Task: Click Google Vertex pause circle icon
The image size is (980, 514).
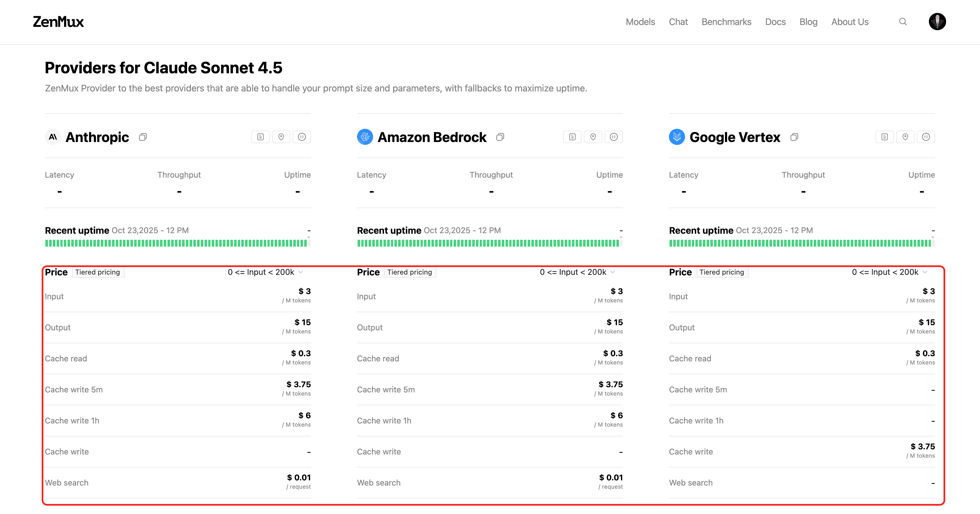Action: [x=926, y=137]
